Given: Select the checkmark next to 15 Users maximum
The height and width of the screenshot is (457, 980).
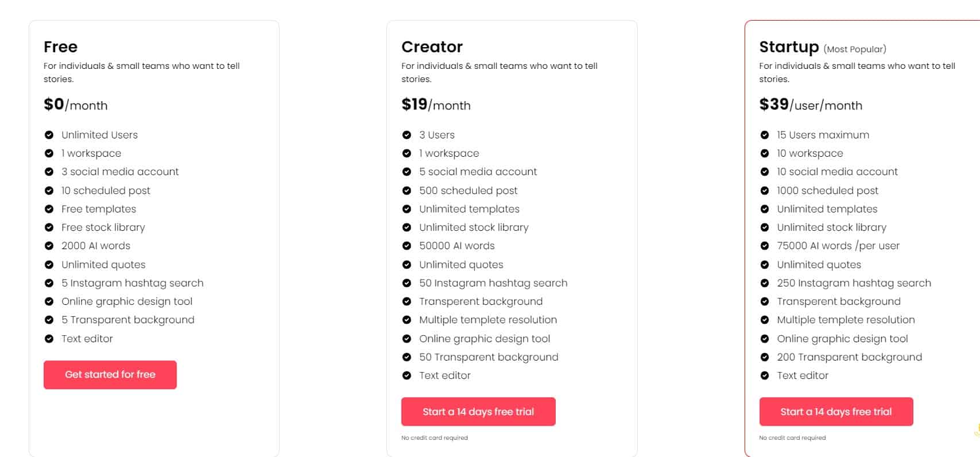Looking at the screenshot, I should click(765, 135).
